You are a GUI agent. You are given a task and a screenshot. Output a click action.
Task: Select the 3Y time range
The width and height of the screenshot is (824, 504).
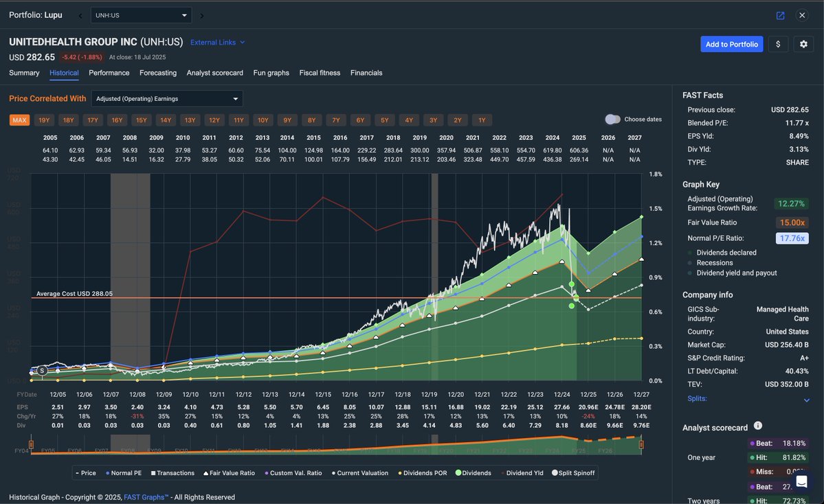point(433,120)
